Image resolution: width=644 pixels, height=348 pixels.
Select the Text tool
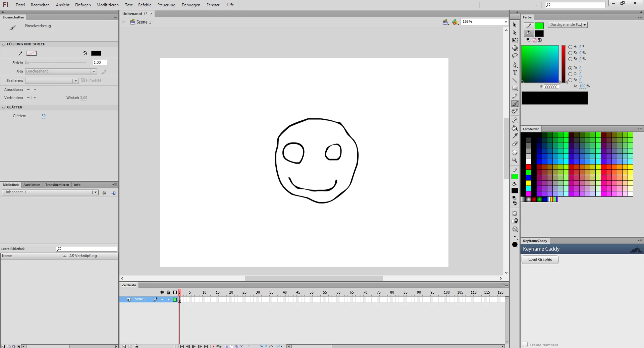coord(515,72)
